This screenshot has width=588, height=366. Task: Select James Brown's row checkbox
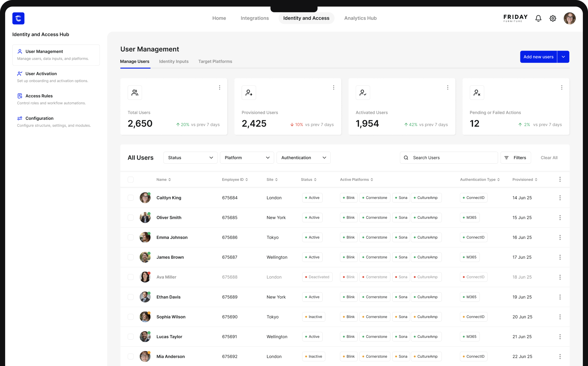coord(131,257)
